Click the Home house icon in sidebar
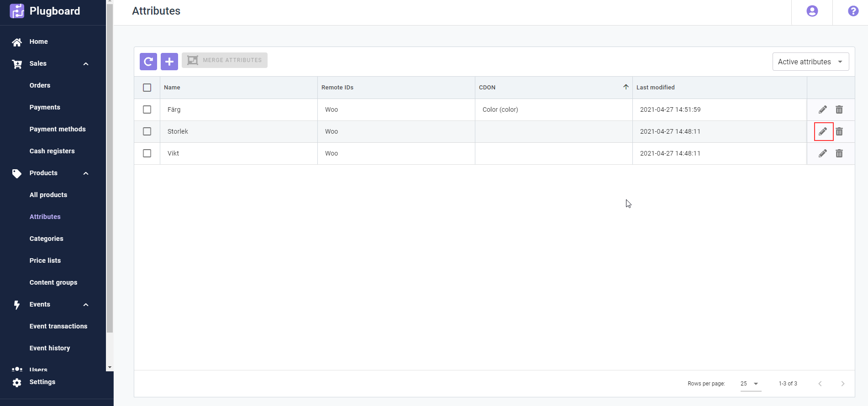 point(17,42)
